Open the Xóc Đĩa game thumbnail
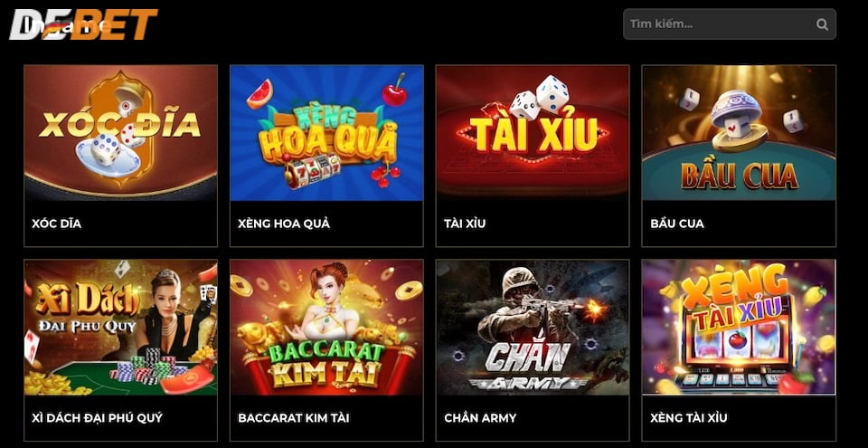 pos(120,133)
